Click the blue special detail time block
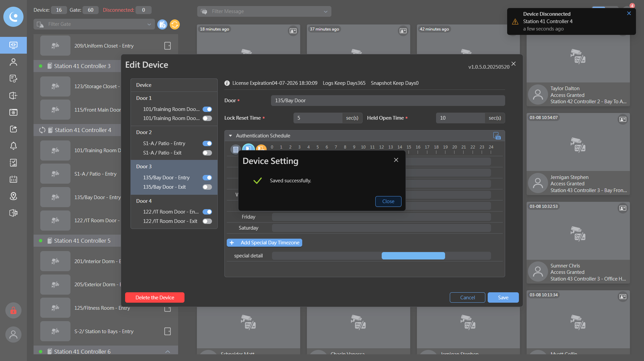 (413, 256)
